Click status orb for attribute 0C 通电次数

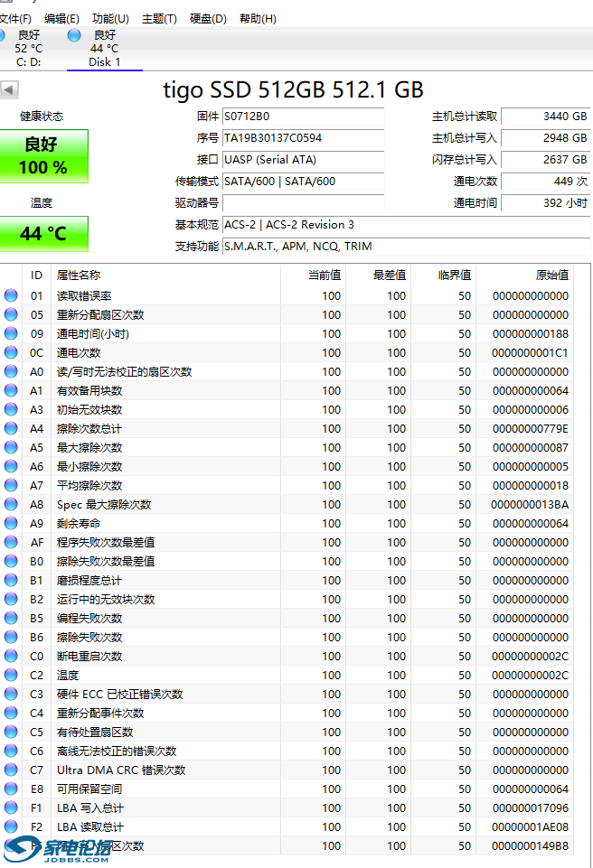point(11,352)
